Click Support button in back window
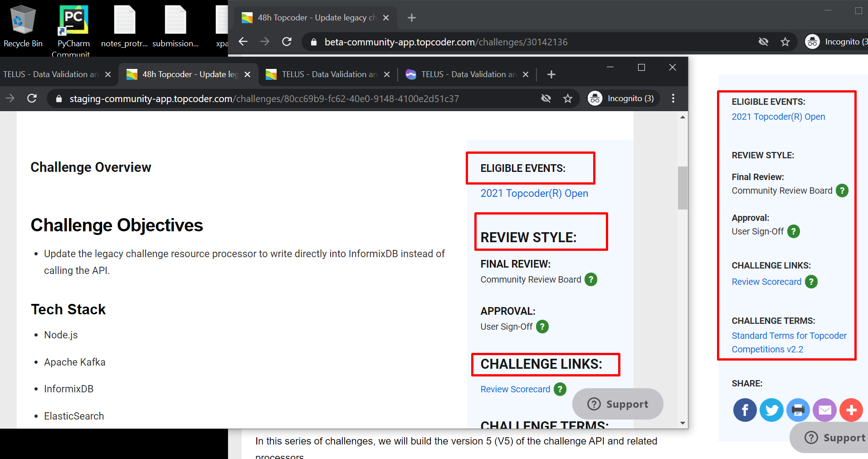 tap(830, 437)
